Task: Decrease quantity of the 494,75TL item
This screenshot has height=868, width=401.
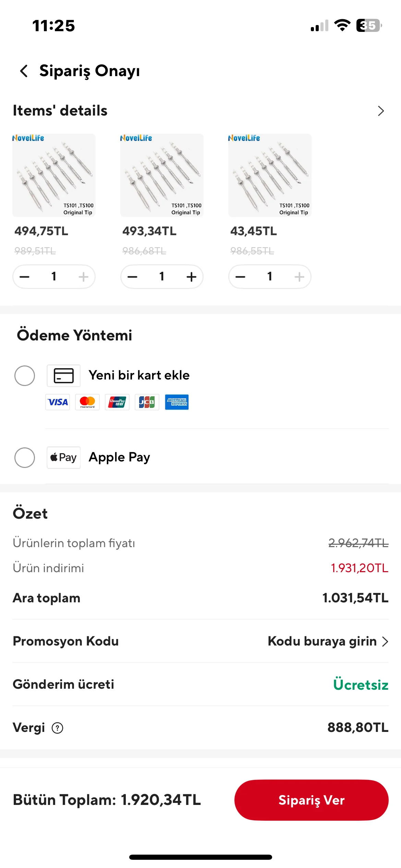Action: [25, 277]
